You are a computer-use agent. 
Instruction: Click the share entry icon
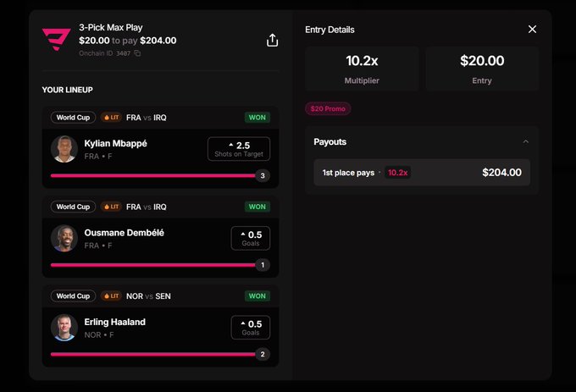272,41
